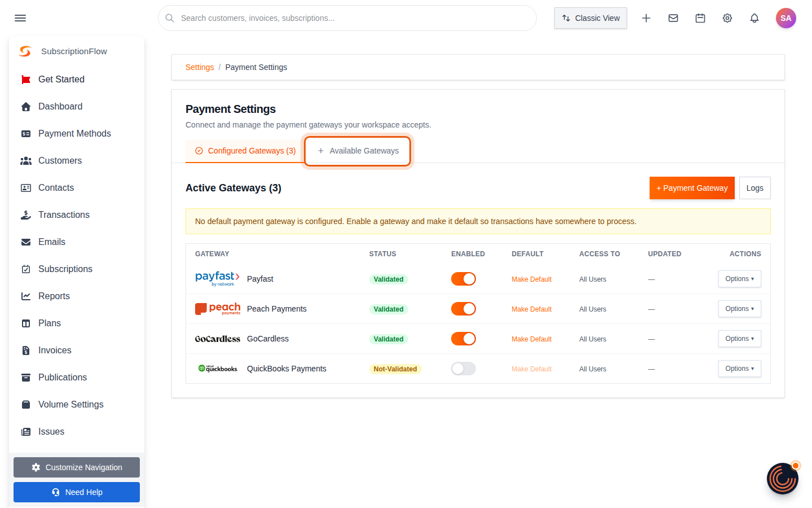Go to Get Started in sidebar

pyautogui.click(x=77, y=80)
